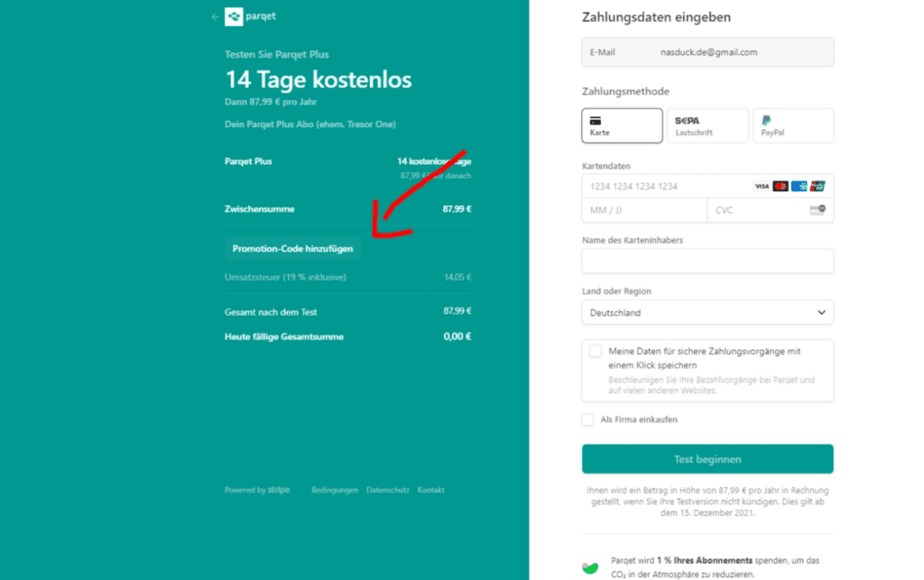Click the Visa card icon
This screenshot has height=580, width=924.
coord(762,186)
